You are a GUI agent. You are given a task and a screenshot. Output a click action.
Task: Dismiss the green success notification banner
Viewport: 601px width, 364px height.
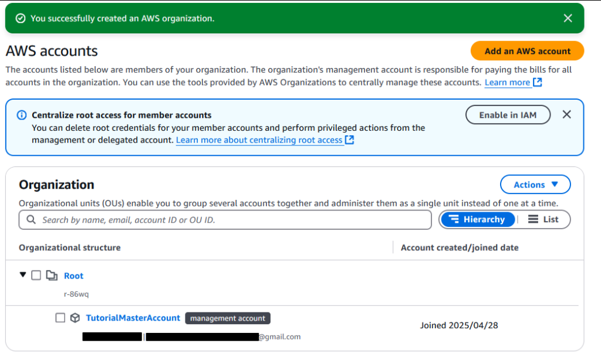coord(568,18)
